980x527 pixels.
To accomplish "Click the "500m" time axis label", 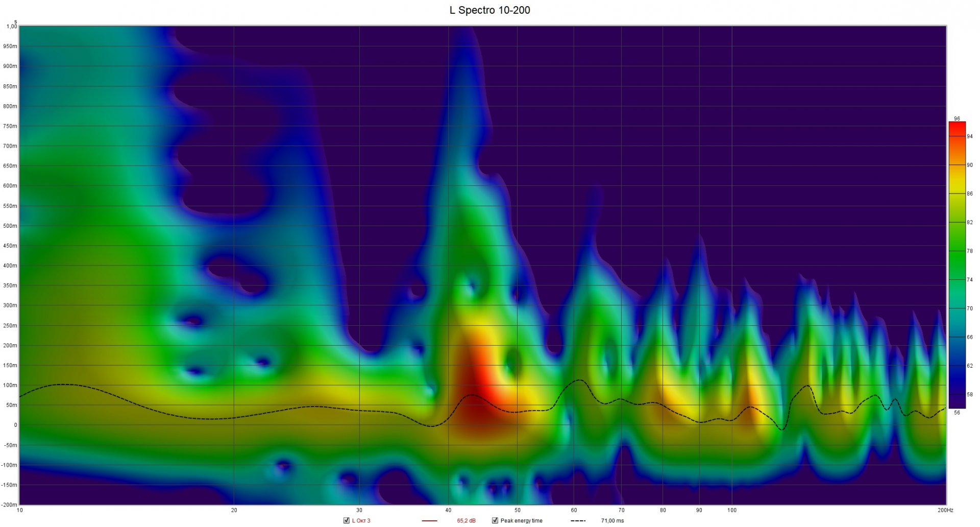I will (10, 226).
